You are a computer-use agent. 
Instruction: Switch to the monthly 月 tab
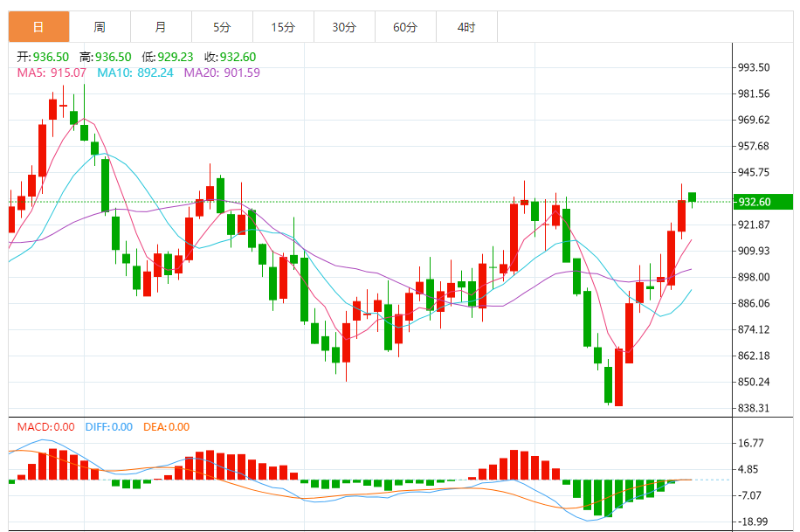click(x=162, y=27)
